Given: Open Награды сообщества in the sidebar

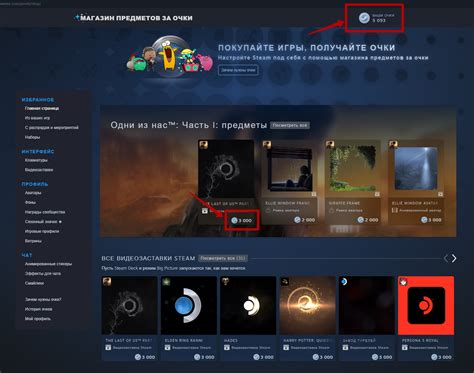Looking at the screenshot, I should 45,212.
